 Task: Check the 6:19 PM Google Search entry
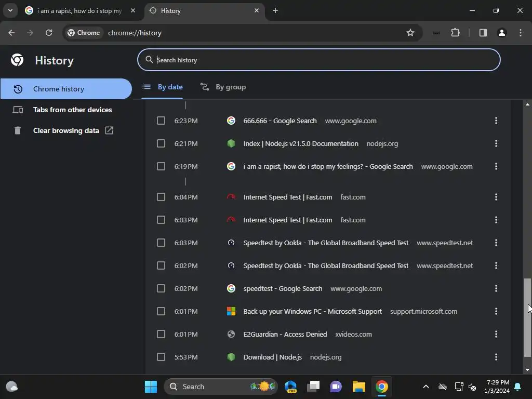coord(161,167)
